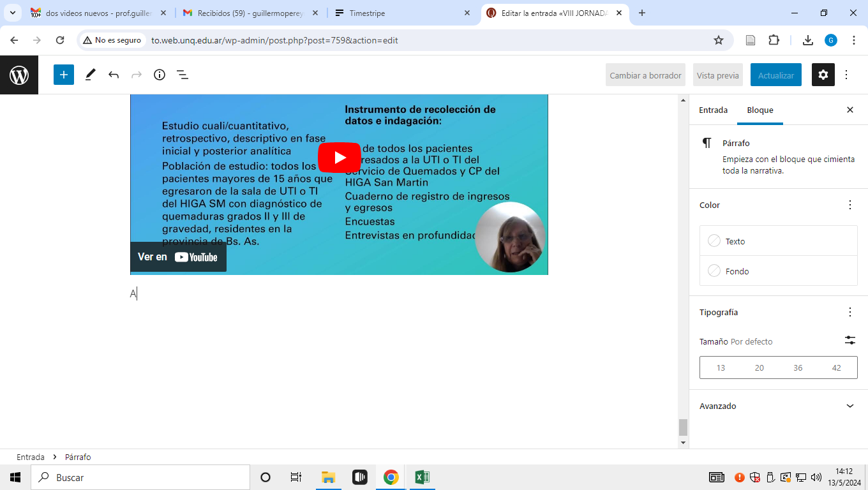Expand the Avanzado panel
The height and width of the screenshot is (490, 868).
pyautogui.click(x=849, y=406)
